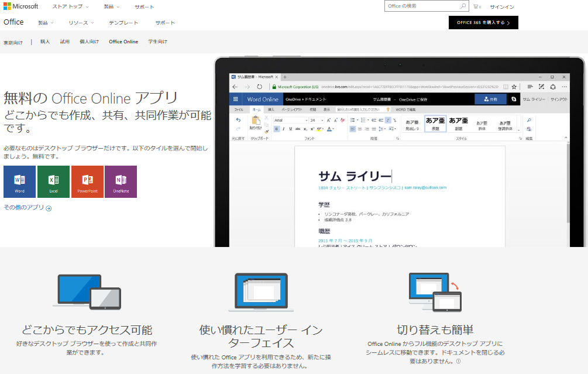Screen dimensions: 588x374
Task: Click the どこからでもアクセス可能 heading
Action: [87, 330]
